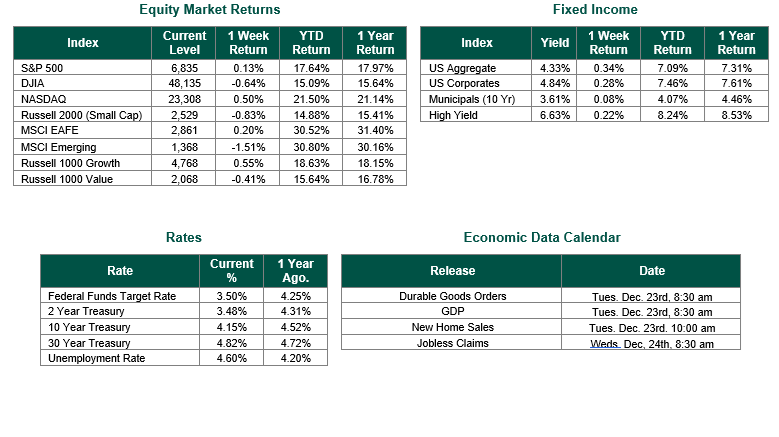Select the Municipals (10 Yr) row label

(x=475, y=99)
